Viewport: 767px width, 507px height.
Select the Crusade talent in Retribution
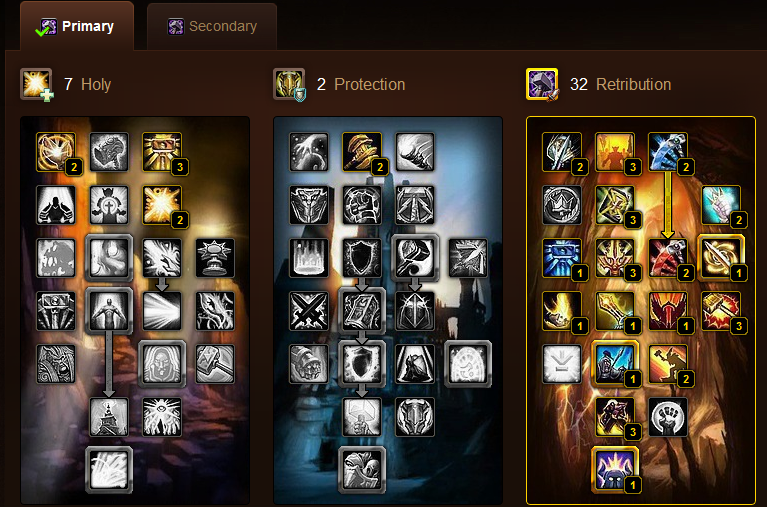tap(615, 152)
